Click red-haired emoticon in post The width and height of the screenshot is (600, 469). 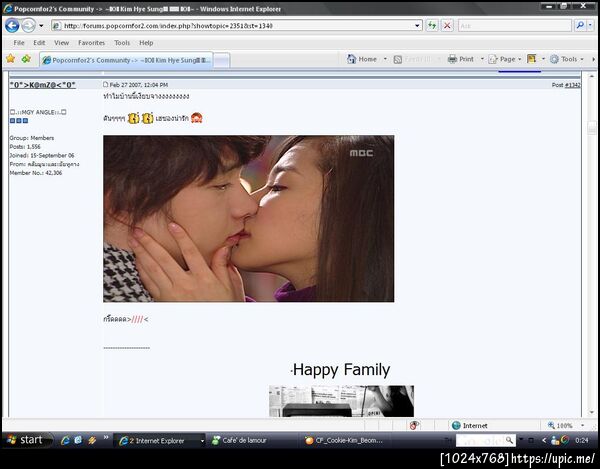pyautogui.click(x=196, y=118)
